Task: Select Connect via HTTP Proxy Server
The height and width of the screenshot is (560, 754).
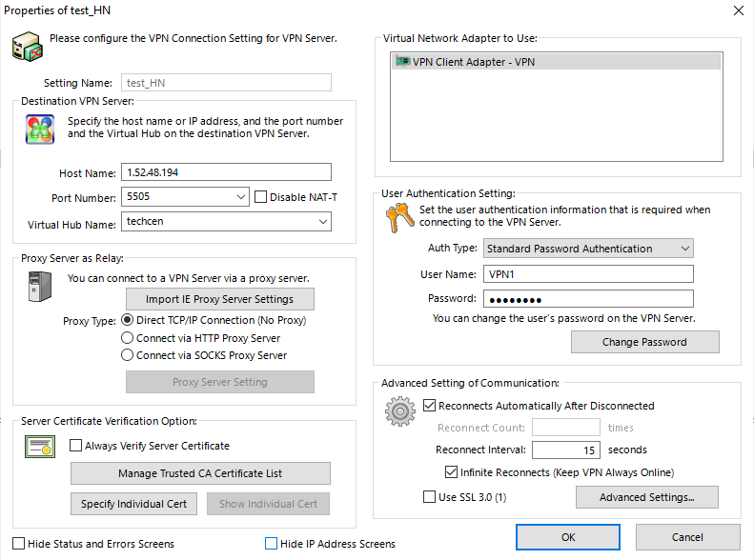Action: (127, 338)
